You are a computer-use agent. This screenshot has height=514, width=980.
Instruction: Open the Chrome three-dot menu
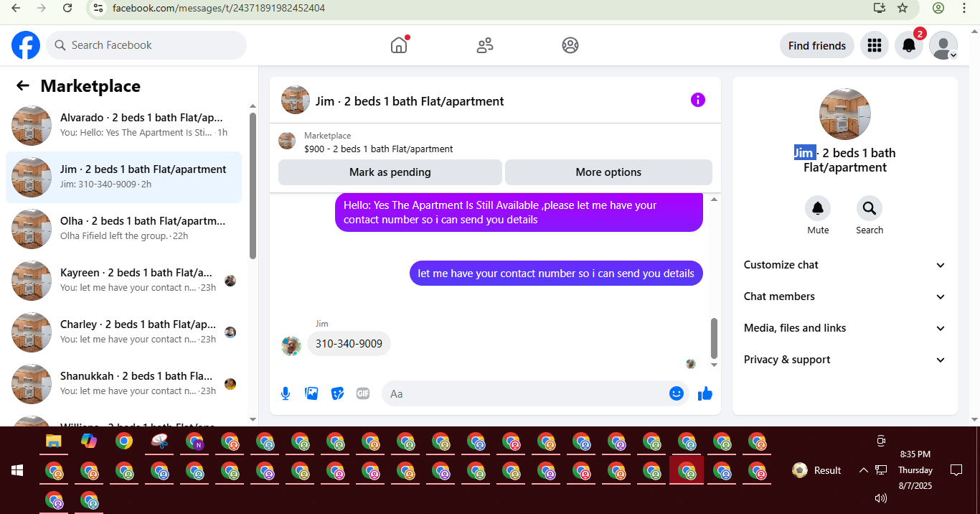click(x=964, y=8)
